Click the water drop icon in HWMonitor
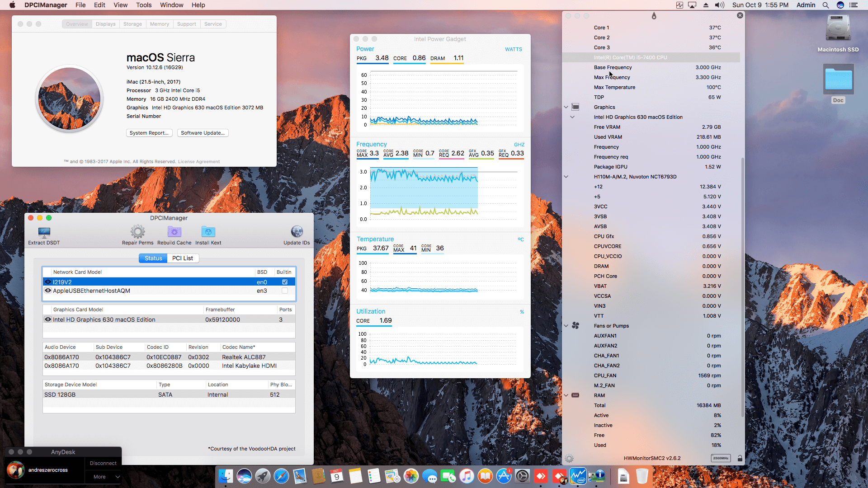This screenshot has width=868, height=488. (x=654, y=16)
